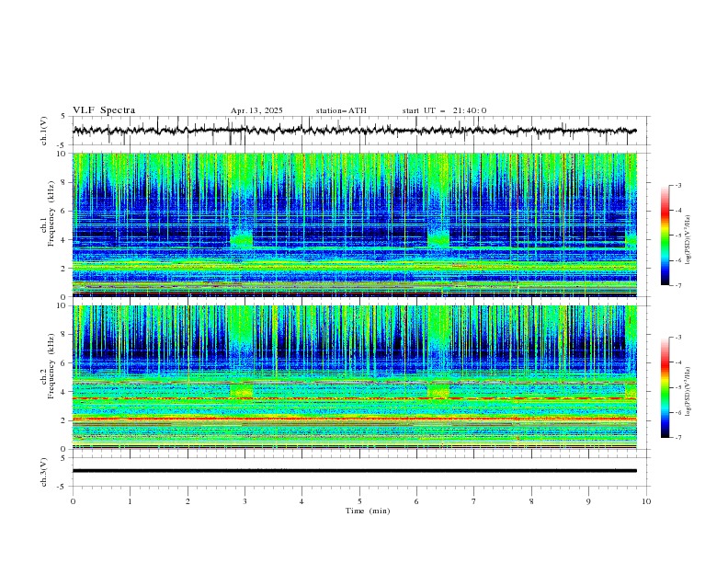Select the date text "Apr. 13, 2025"
Viewport: 728px width, 563px height.
pos(256,110)
